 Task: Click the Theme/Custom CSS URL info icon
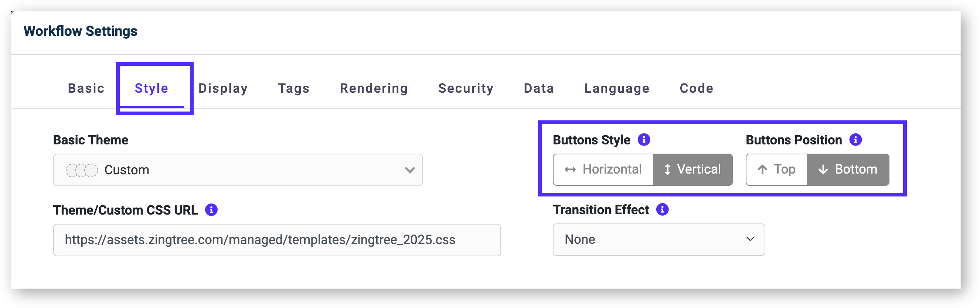point(211,209)
